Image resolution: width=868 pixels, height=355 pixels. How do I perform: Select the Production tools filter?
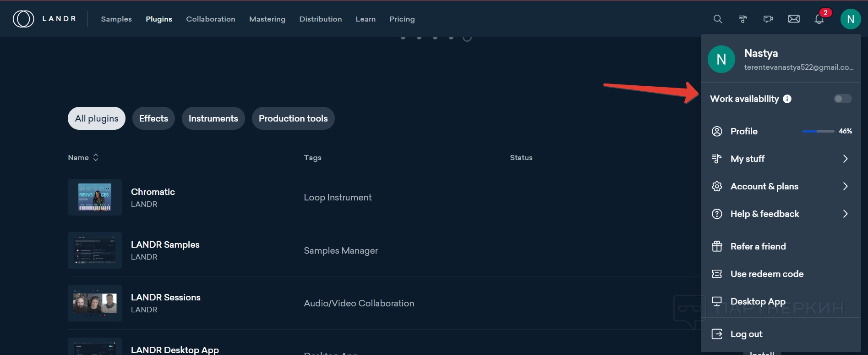coord(293,118)
